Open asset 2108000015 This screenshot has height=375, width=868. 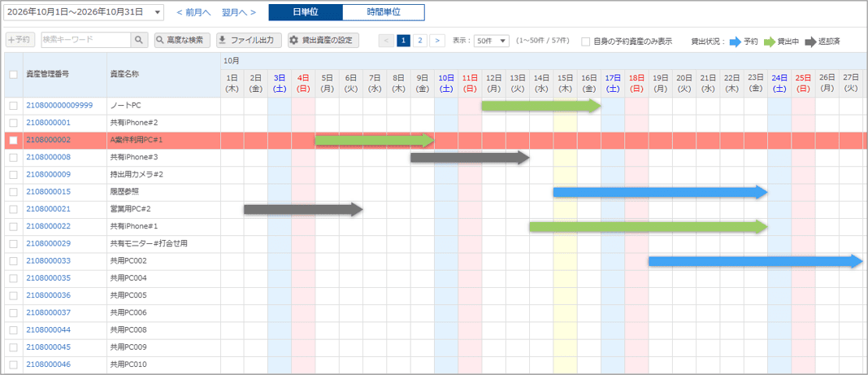click(48, 192)
